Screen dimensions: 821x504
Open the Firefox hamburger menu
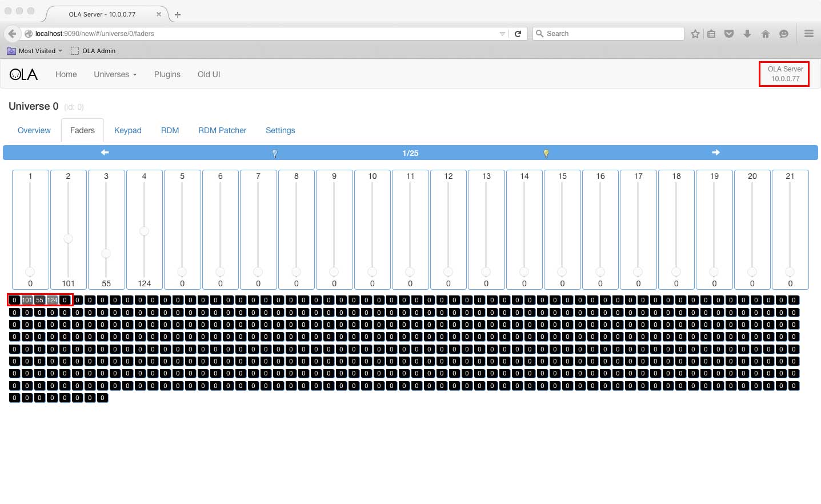[808, 34]
